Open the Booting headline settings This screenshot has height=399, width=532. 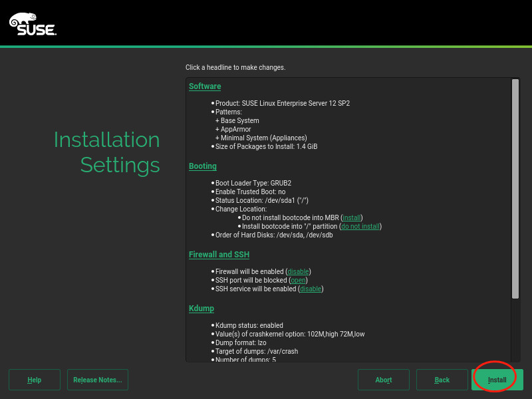[203, 166]
